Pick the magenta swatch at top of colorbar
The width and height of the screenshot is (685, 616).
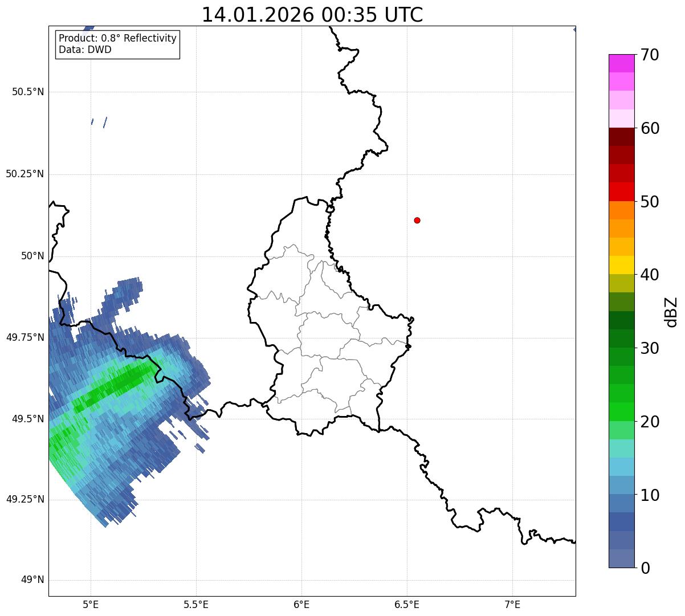pyautogui.click(x=621, y=63)
